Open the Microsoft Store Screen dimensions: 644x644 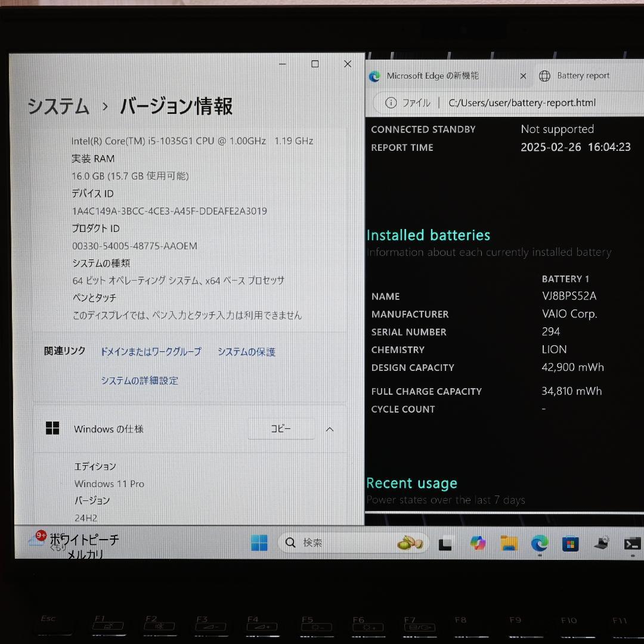pyautogui.click(x=571, y=543)
